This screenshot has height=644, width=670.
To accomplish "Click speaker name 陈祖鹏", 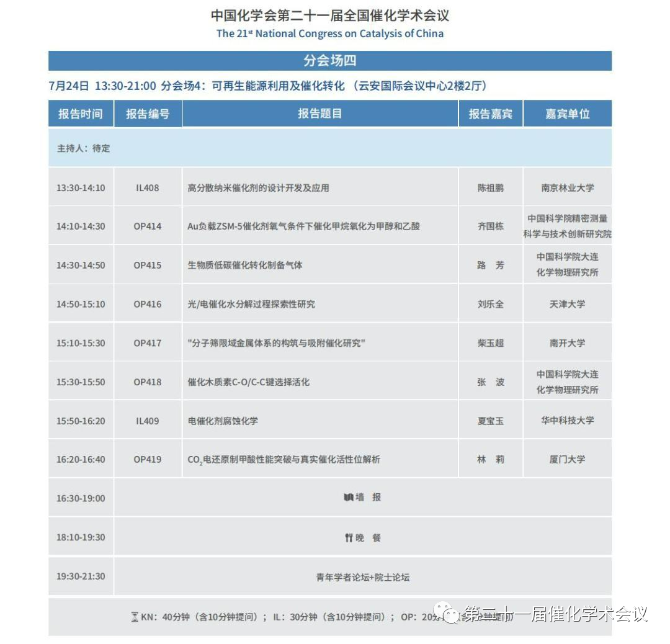I will coord(491,188).
